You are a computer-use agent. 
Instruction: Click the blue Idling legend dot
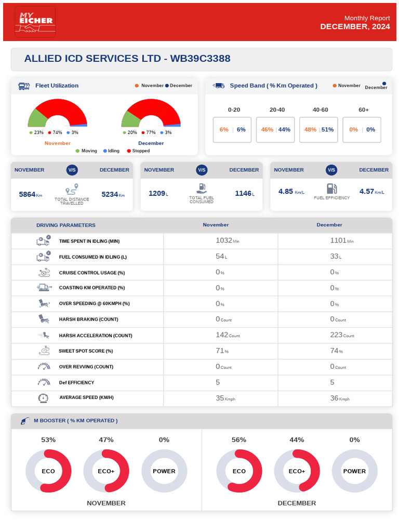[x=105, y=151]
